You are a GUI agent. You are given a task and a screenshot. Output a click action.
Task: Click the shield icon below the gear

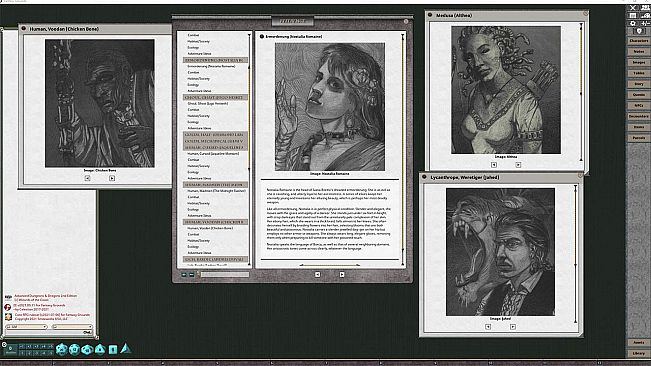point(639,31)
